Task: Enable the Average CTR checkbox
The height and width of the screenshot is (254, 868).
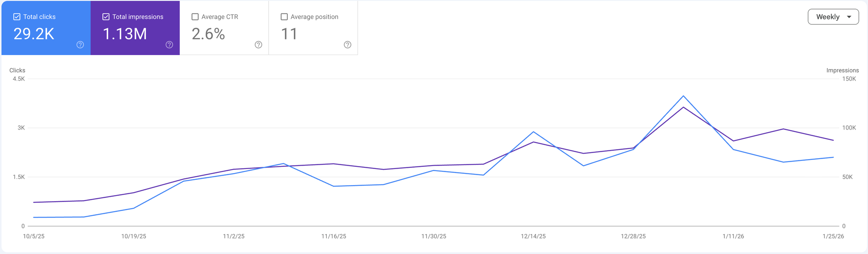Action: coord(195,17)
